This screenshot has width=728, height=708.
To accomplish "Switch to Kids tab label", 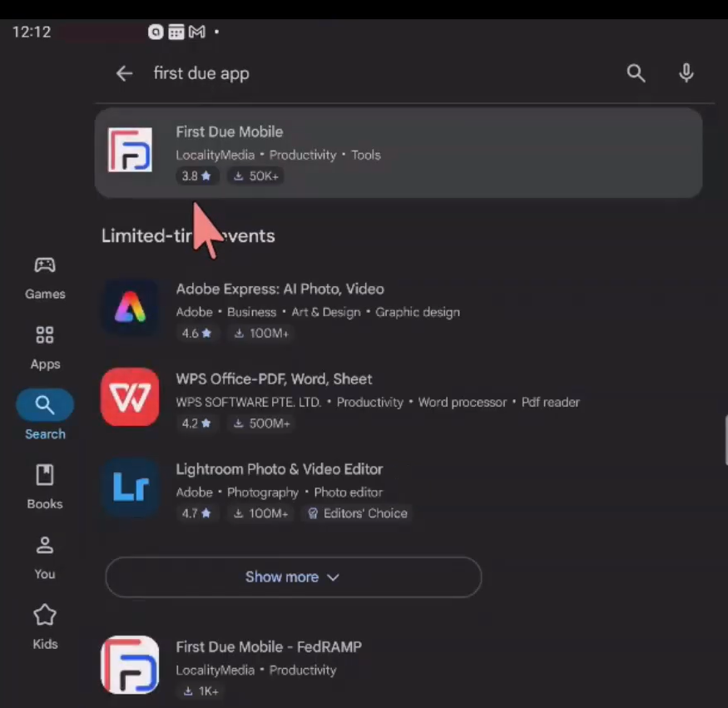I will tap(45, 645).
